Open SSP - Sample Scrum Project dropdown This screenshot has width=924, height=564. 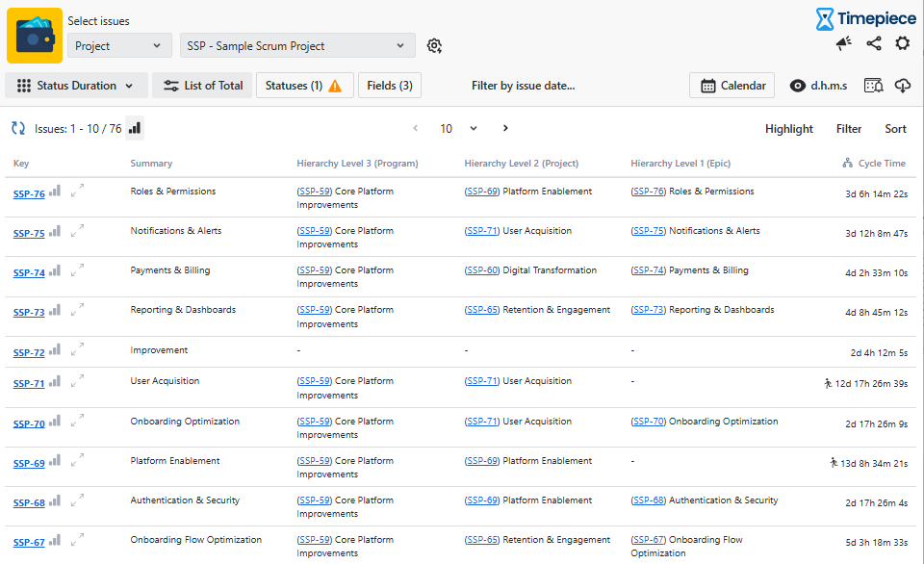point(297,46)
